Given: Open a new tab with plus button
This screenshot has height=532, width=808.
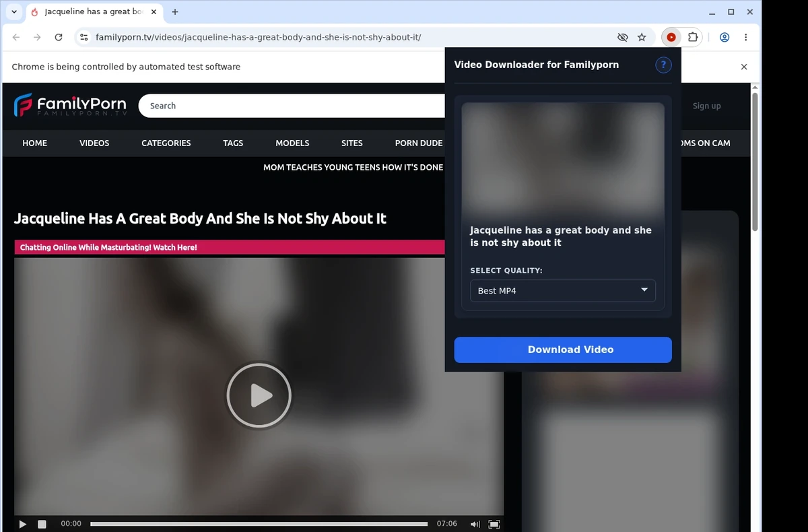Looking at the screenshot, I should click(x=175, y=12).
